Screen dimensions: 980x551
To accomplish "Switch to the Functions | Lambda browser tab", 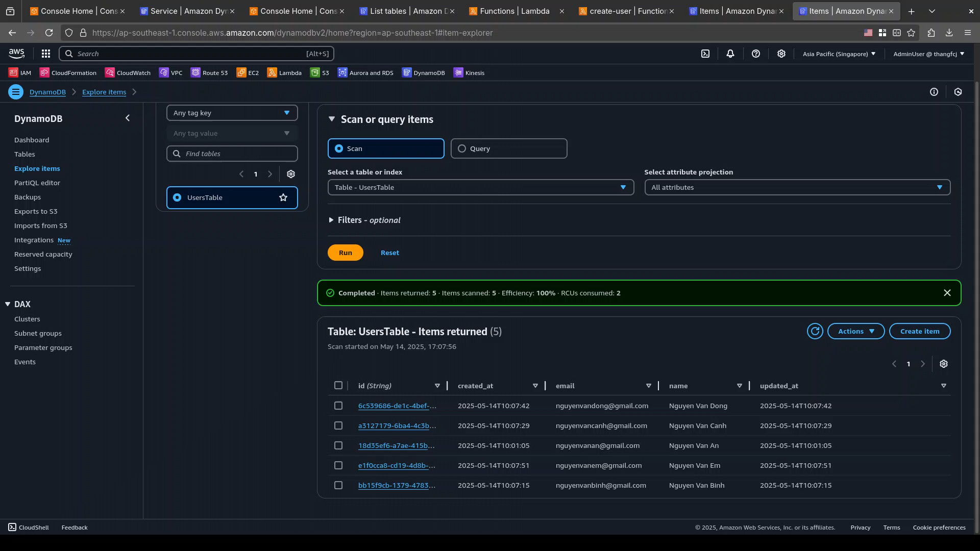I will coord(516,11).
